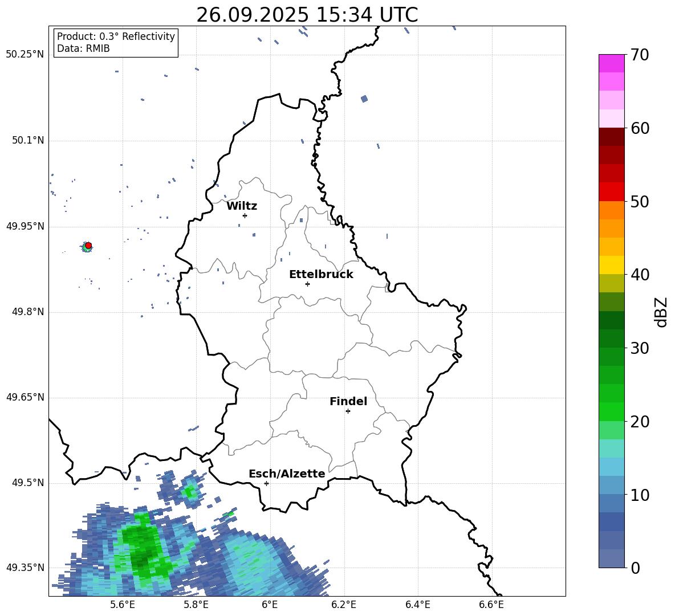Click the red 50 dBZ colorbar segment
Viewport: 675px width, 616px height.
(x=611, y=192)
